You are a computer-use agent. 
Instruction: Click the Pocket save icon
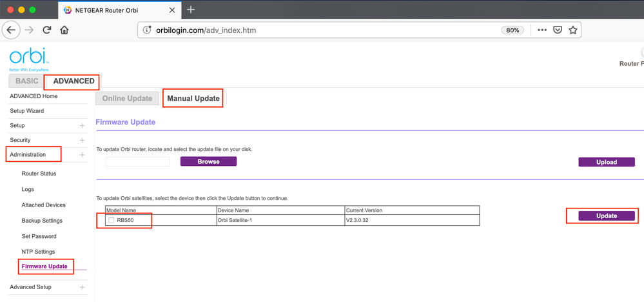(x=558, y=30)
